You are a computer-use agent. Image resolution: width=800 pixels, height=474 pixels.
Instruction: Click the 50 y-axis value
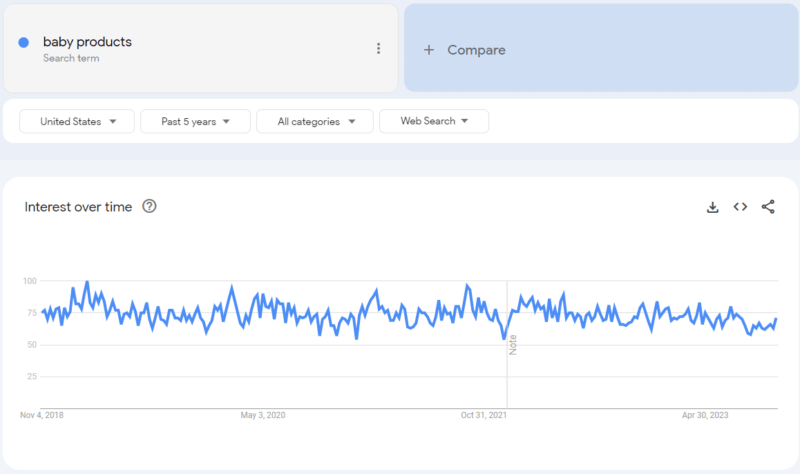(32, 345)
